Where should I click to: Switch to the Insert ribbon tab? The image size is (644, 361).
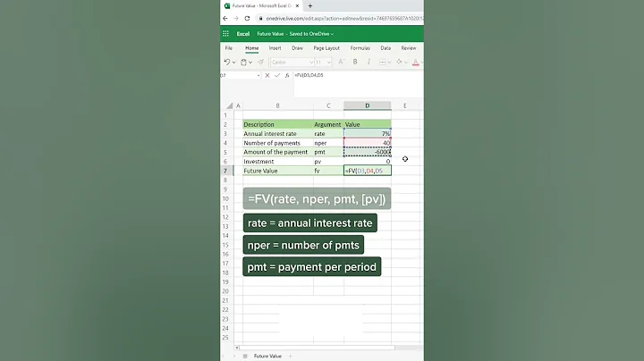[x=275, y=48]
